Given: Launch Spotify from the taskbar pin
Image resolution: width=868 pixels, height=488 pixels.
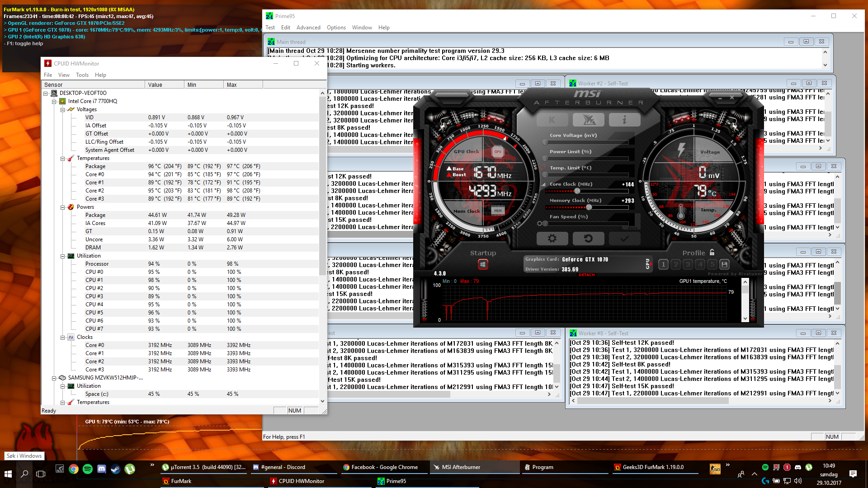Looking at the screenshot, I should click(x=88, y=469).
